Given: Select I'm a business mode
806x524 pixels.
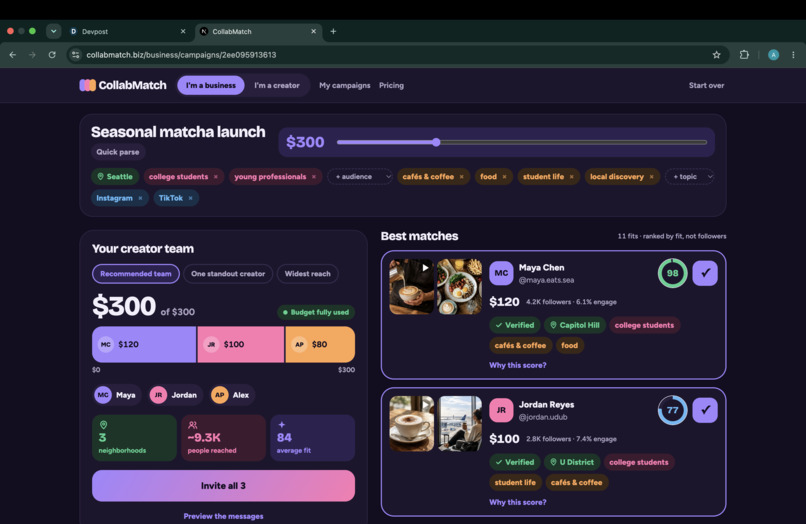Looking at the screenshot, I should tap(211, 85).
